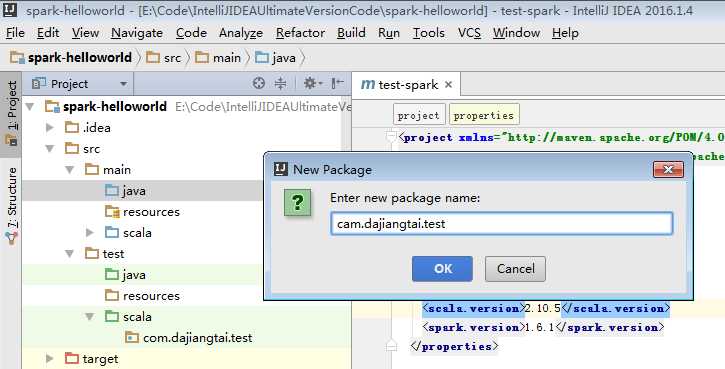Select resources folder under test
The image size is (725, 369).
coord(142,296)
